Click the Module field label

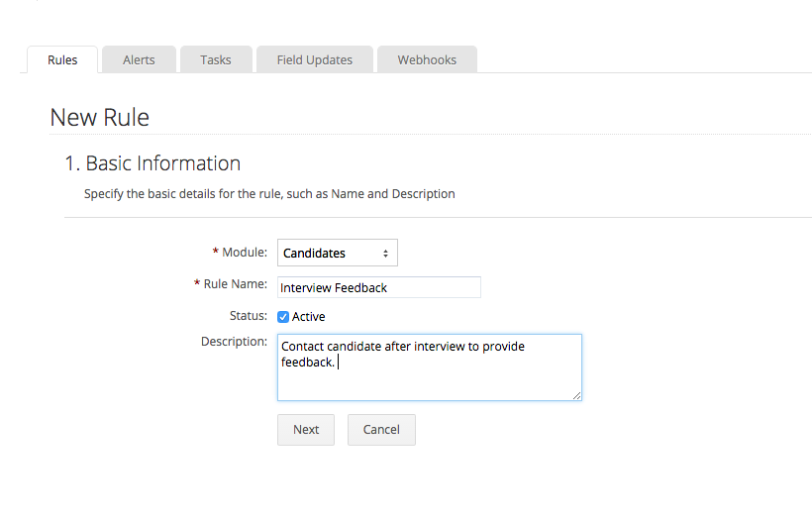tap(244, 253)
